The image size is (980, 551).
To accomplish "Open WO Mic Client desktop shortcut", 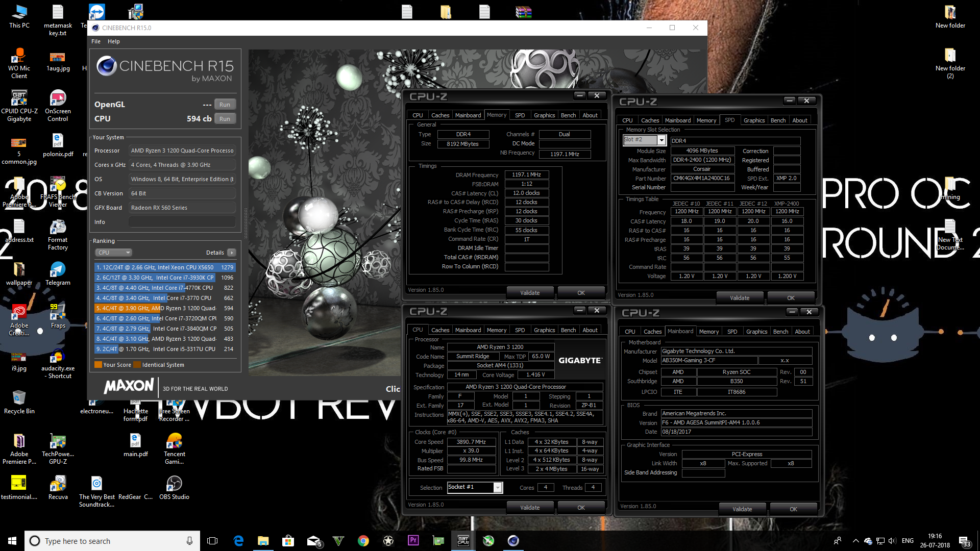I will (x=19, y=63).
